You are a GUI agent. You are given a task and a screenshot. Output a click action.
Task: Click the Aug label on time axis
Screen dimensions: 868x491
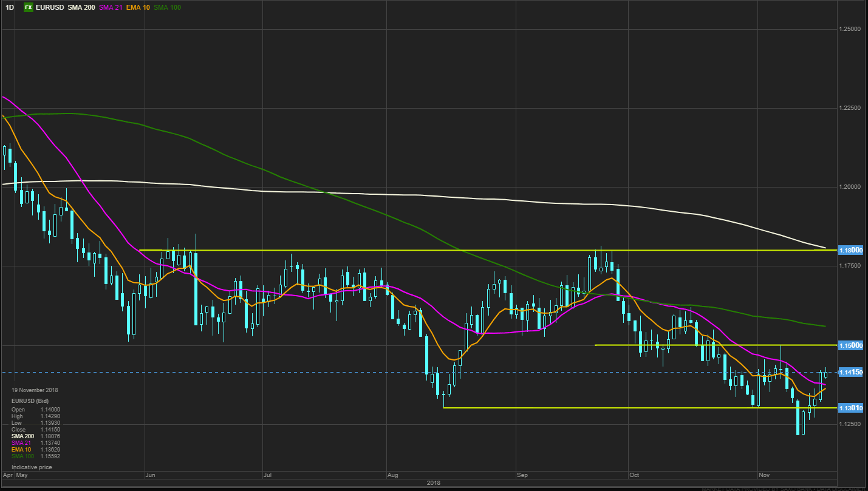(x=392, y=475)
